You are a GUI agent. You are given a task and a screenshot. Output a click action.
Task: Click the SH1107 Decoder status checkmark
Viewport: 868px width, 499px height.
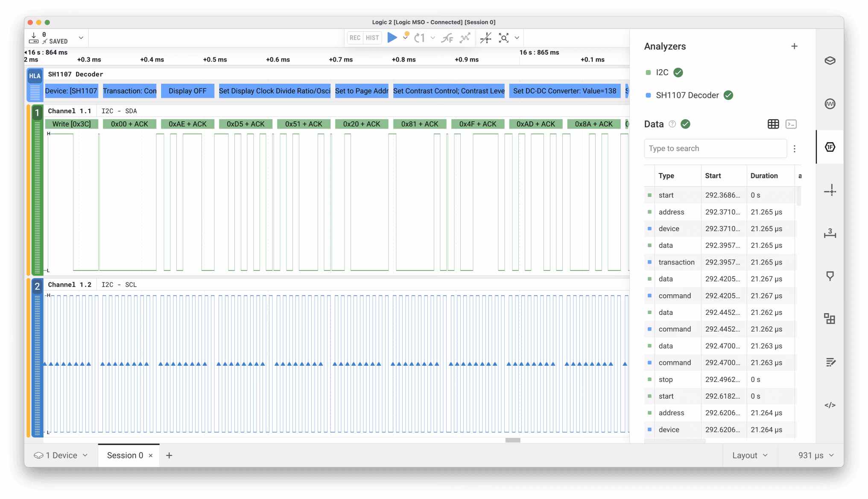point(729,95)
